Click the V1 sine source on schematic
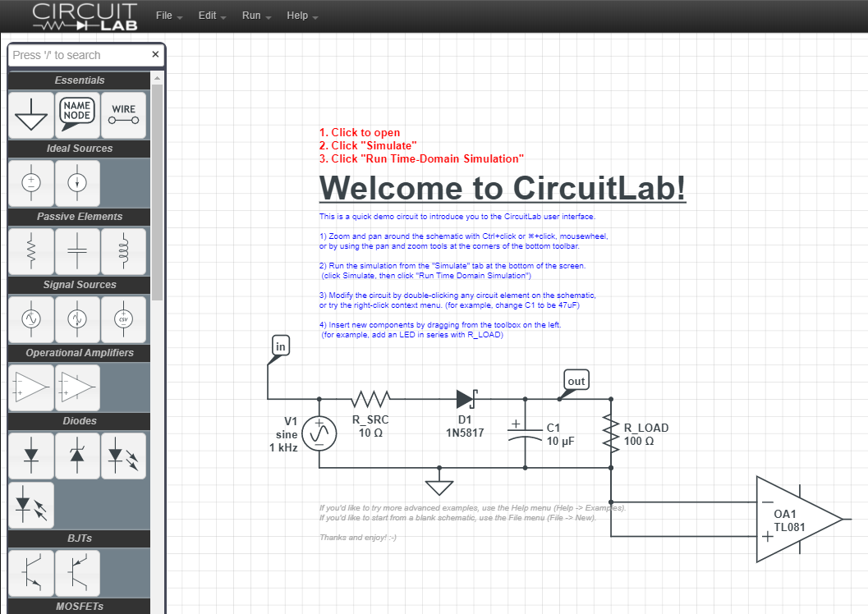The image size is (868, 614). coord(319,433)
